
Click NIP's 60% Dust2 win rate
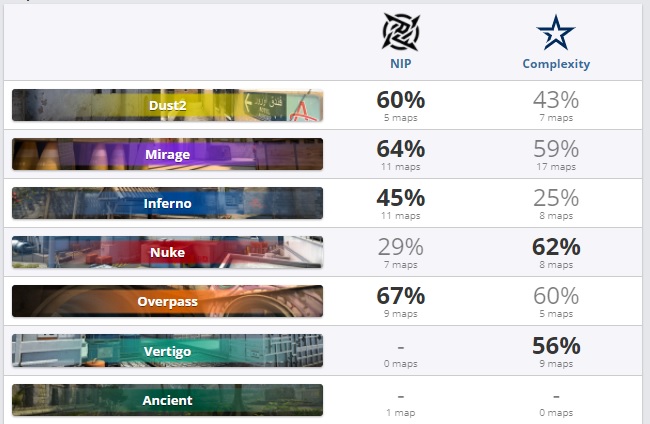pos(400,100)
